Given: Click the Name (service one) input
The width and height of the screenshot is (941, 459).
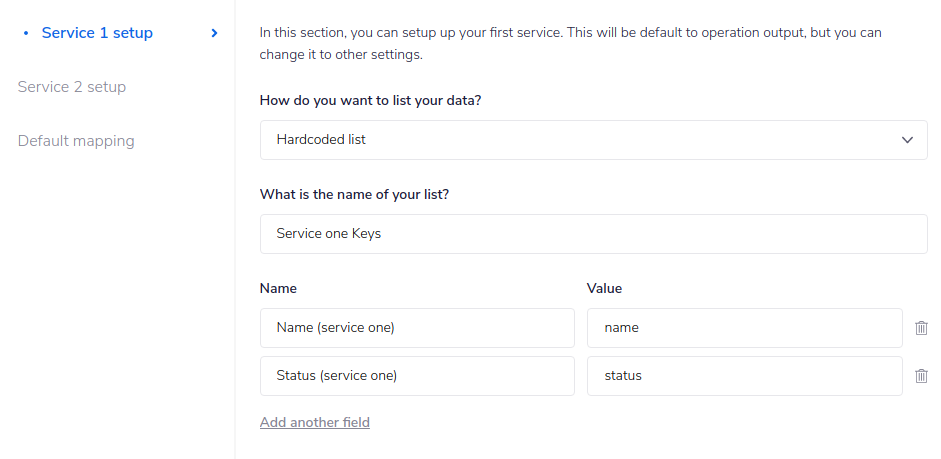Looking at the screenshot, I should [x=416, y=328].
